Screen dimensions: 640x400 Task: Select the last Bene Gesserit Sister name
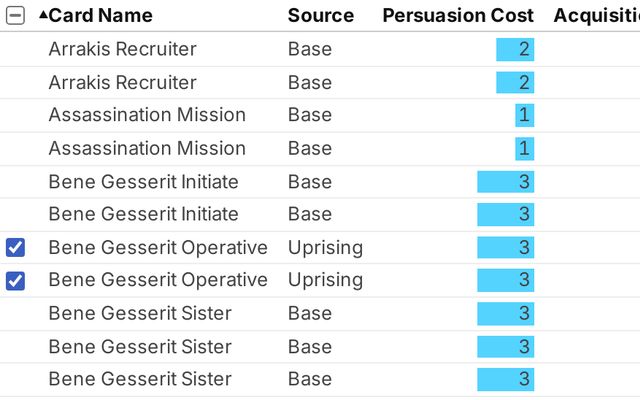coord(139,379)
